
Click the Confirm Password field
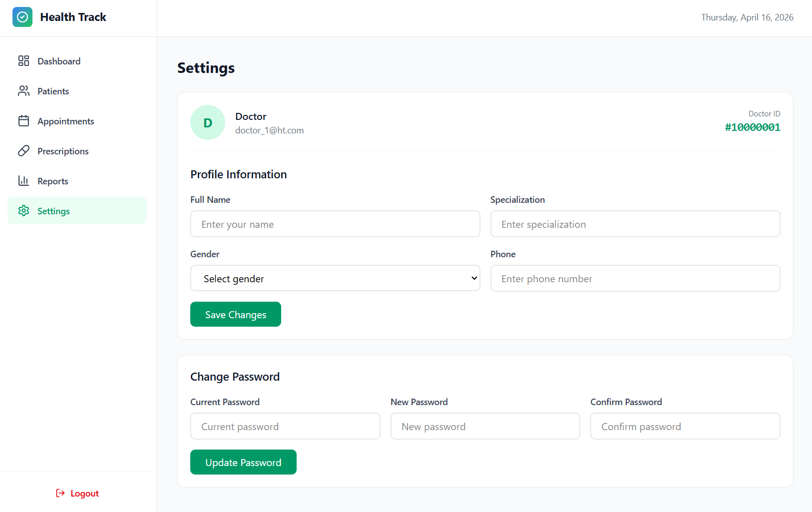click(x=685, y=426)
